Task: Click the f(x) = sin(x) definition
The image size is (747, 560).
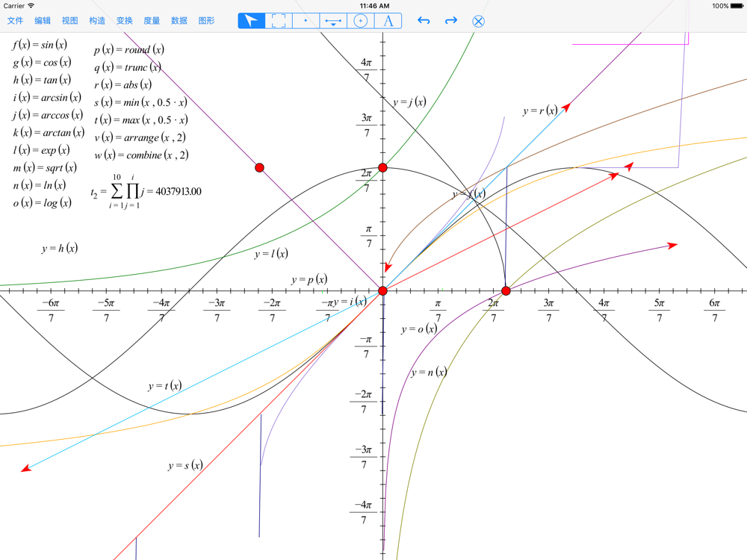Action: tap(40, 45)
